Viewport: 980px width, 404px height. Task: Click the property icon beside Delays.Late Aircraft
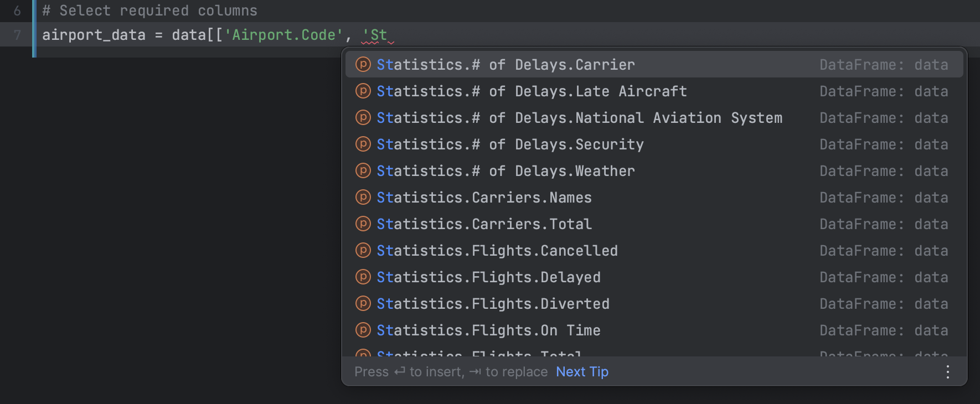click(363, 91)
